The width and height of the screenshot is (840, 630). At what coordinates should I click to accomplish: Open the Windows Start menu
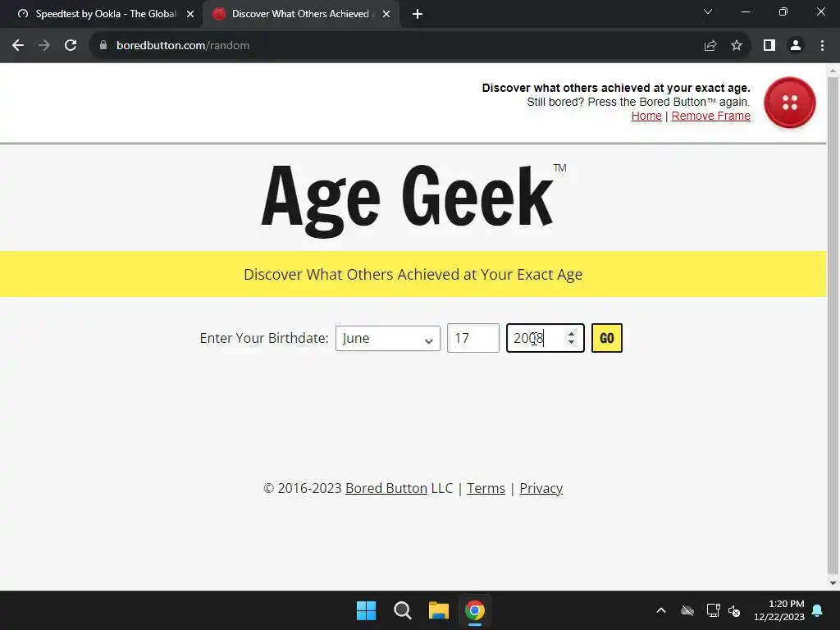coord(367,610)
